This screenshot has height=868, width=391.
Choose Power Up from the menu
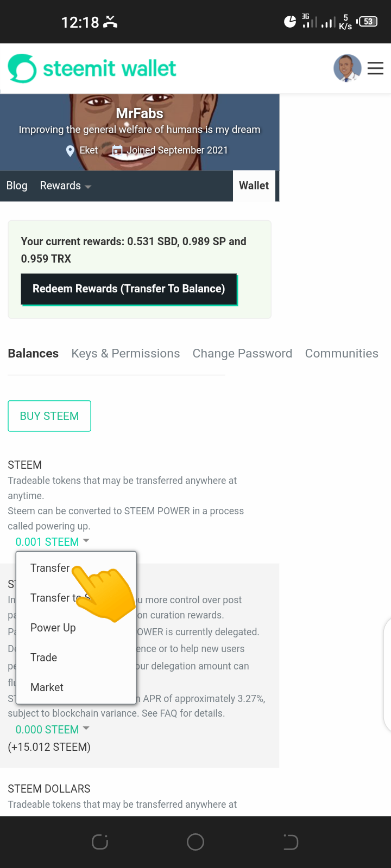click(x=53, y=628)
